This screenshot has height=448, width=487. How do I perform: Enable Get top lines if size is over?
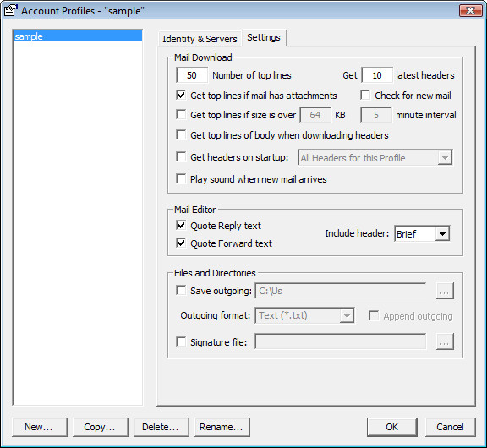click(181, 115)
